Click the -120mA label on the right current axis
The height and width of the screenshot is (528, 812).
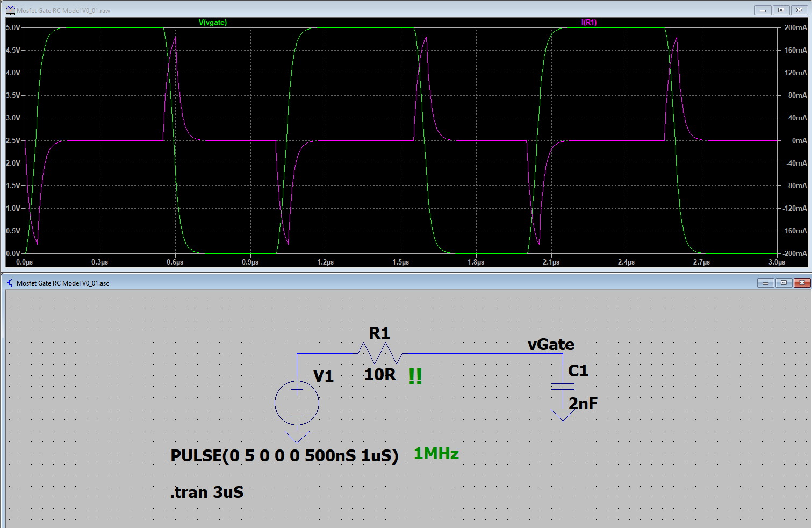pos(795,208)
